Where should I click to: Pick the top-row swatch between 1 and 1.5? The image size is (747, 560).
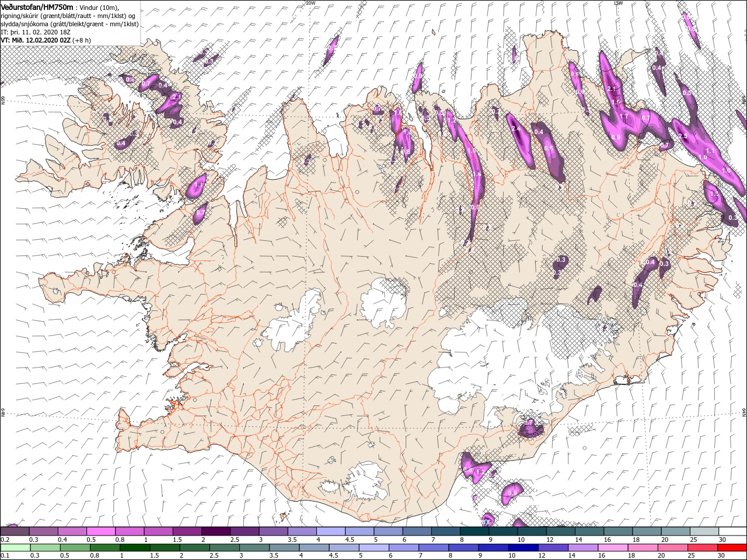[158, 531]
